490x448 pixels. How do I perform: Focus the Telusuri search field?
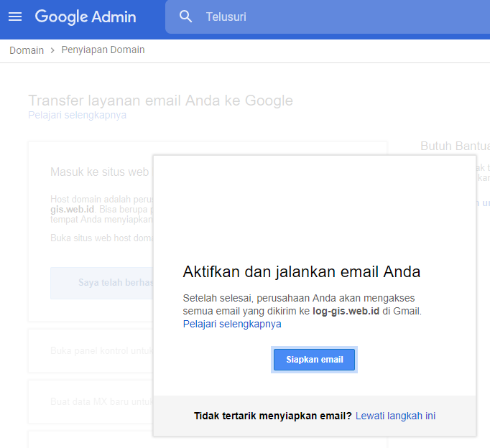328,17
